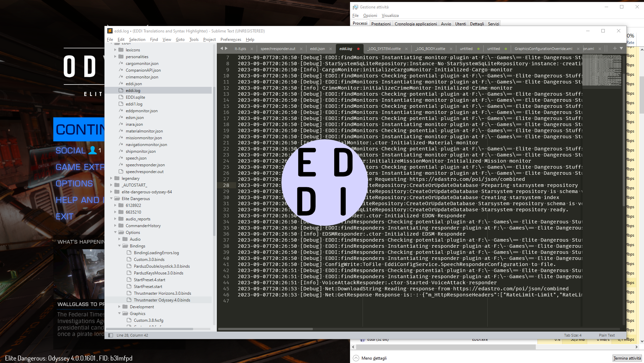This screenshot has height=363, width=644.
Task: Open Visualizza menu in Gestione attività
Action: (x=390, y=16)
